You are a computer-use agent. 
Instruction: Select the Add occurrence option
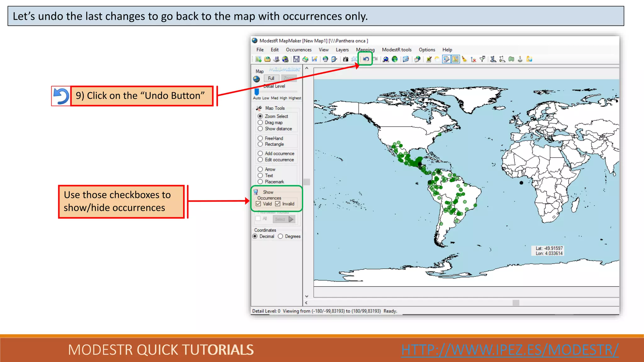[x=260, y=153]
